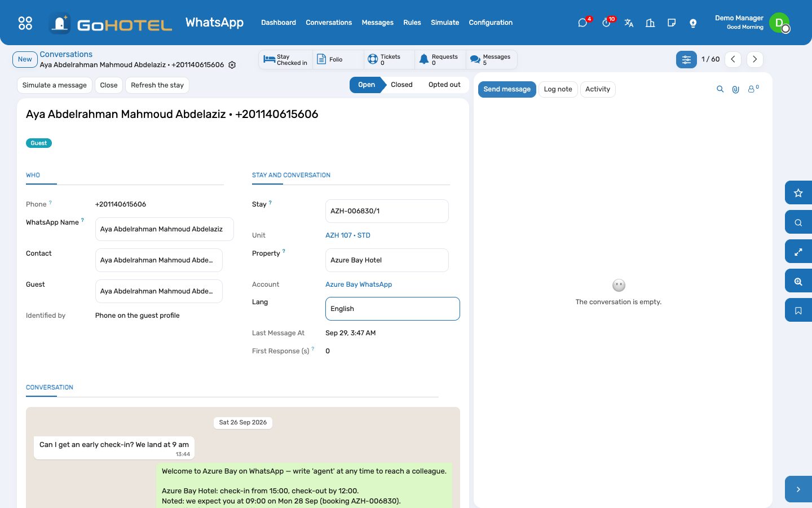Go to next record arrow

coord(754,59)
